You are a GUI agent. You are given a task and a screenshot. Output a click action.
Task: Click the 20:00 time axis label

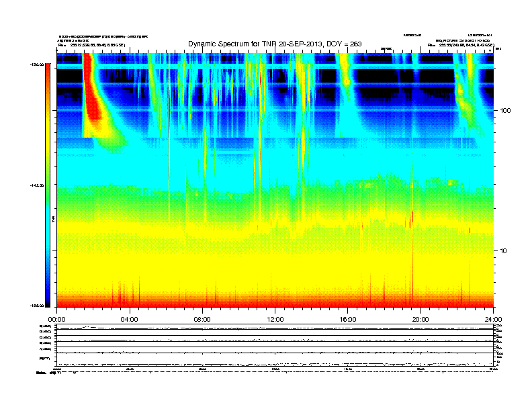(420, 320)
